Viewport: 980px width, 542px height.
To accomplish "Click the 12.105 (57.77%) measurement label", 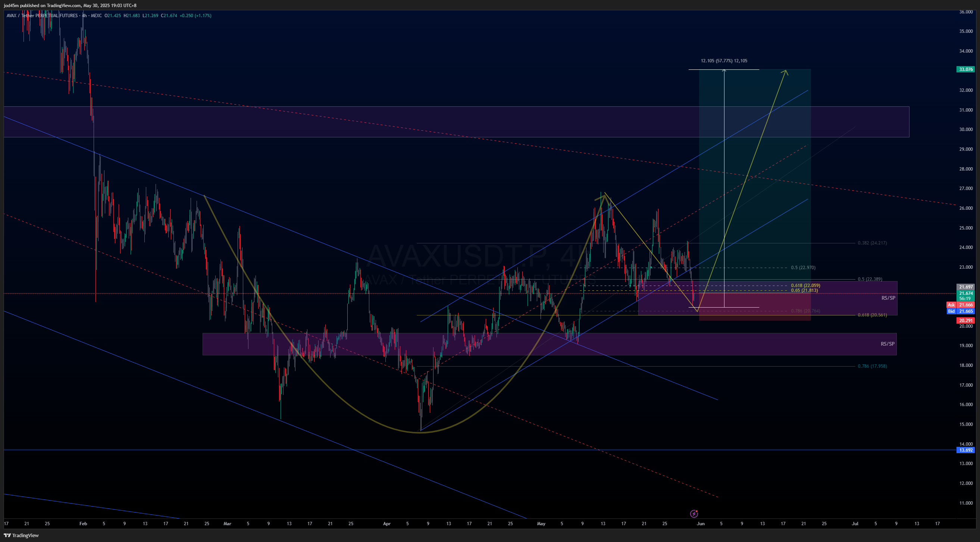I will tap(724, 60).
